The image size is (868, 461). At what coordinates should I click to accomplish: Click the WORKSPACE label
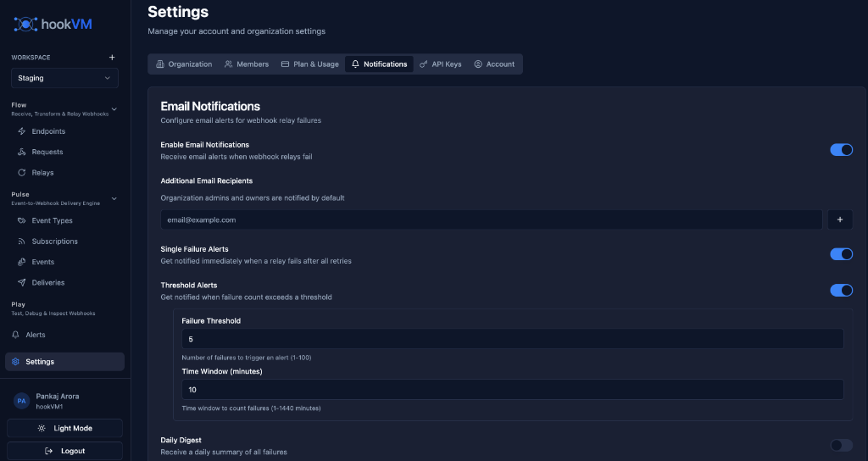point(31,58)
